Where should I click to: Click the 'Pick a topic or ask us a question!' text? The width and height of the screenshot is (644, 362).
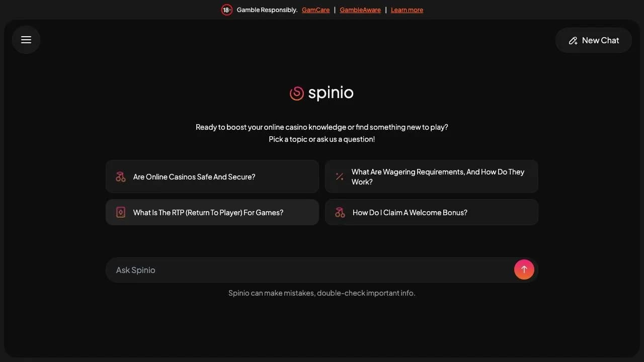tap(322, 139)
